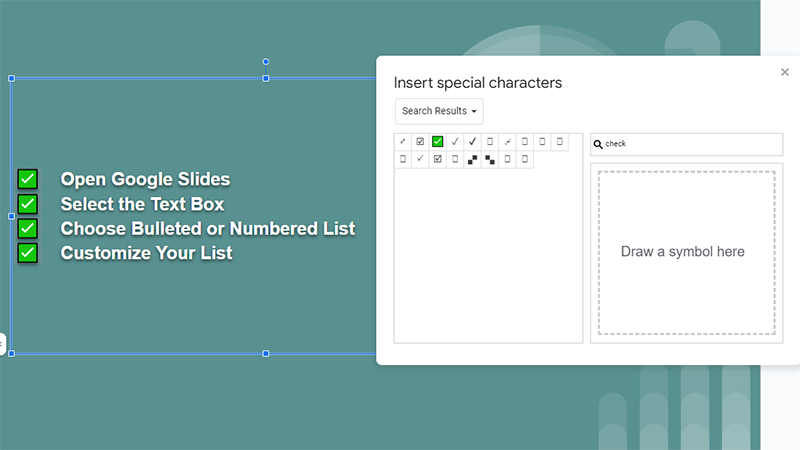This screenshot has width=800, height=450.
Task: Insert the green check mark button symbol
Action: point(437,141)
